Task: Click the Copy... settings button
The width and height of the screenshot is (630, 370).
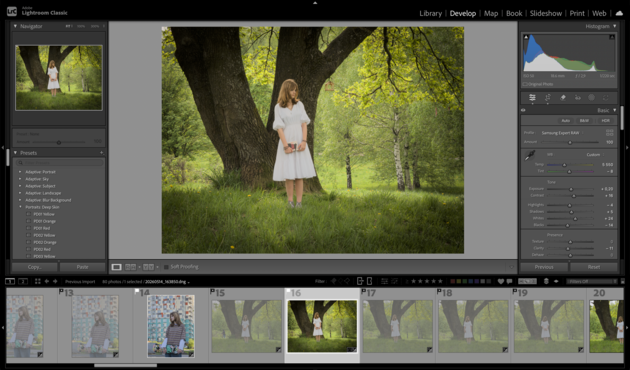Action: (34, 267)
